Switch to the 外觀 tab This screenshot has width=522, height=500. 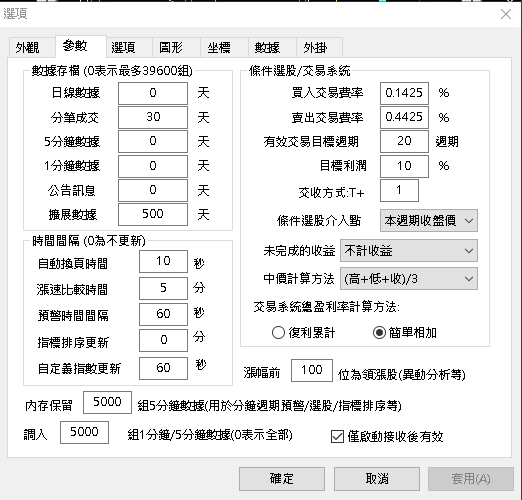[x=28, y=47]
